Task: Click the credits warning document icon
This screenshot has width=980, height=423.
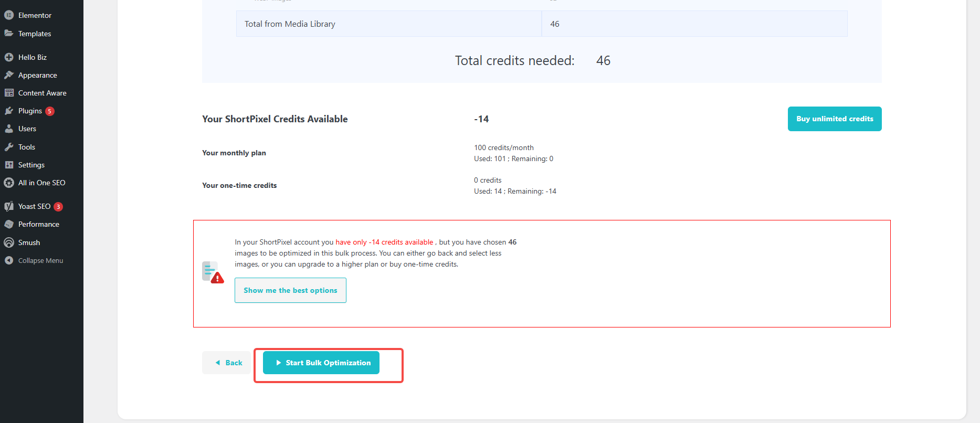Action: coord(213,272)
